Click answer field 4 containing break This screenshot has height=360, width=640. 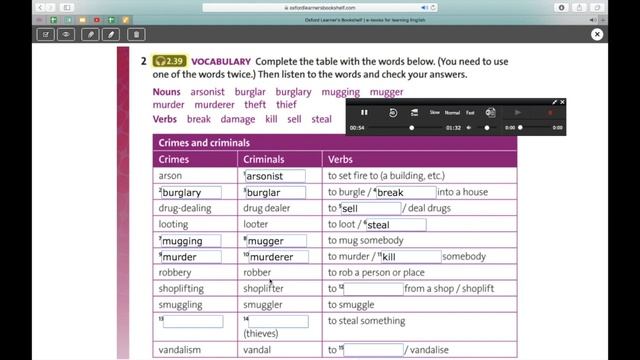406,192
